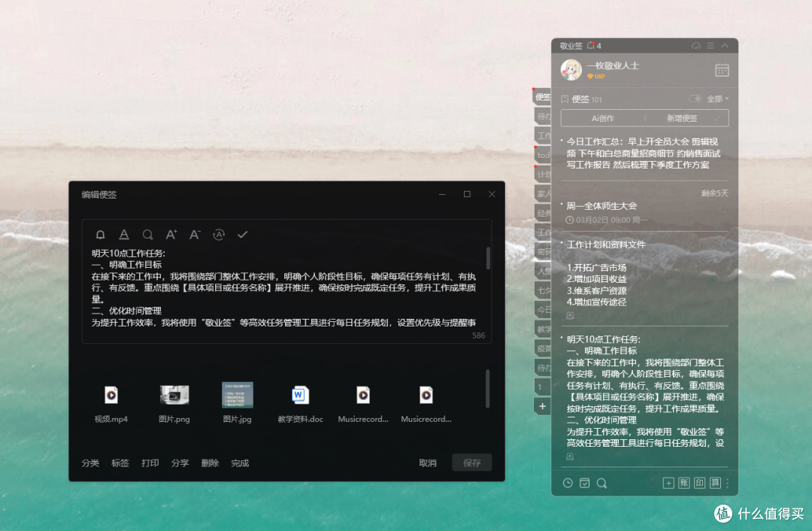Screen dimensions: 812x531
Task: Switch to the 疫苗 sidebar tab
Action: 542,348
